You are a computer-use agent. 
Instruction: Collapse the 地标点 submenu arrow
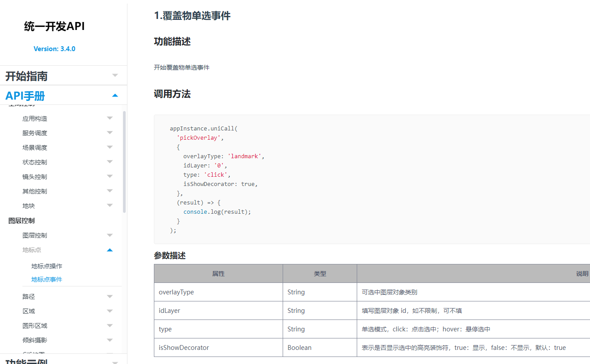point(110,250)
